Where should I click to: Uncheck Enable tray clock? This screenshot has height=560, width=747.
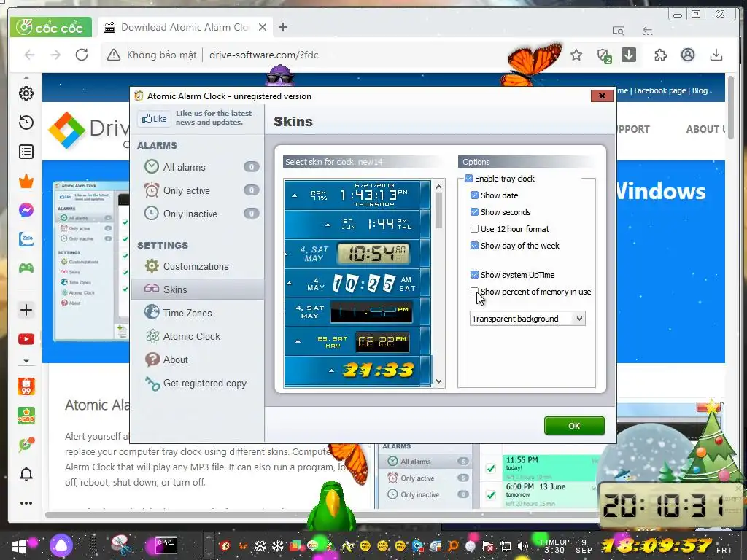coord(469,179)
